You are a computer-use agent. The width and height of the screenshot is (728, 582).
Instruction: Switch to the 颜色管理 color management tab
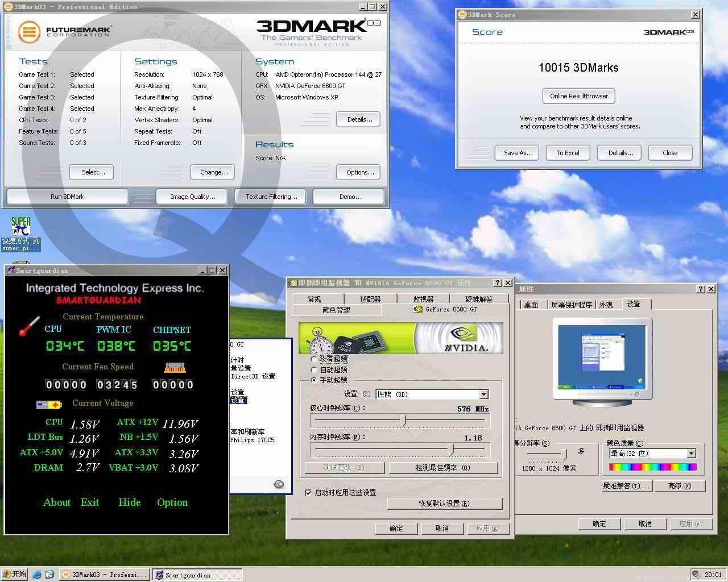coord(336,310)
